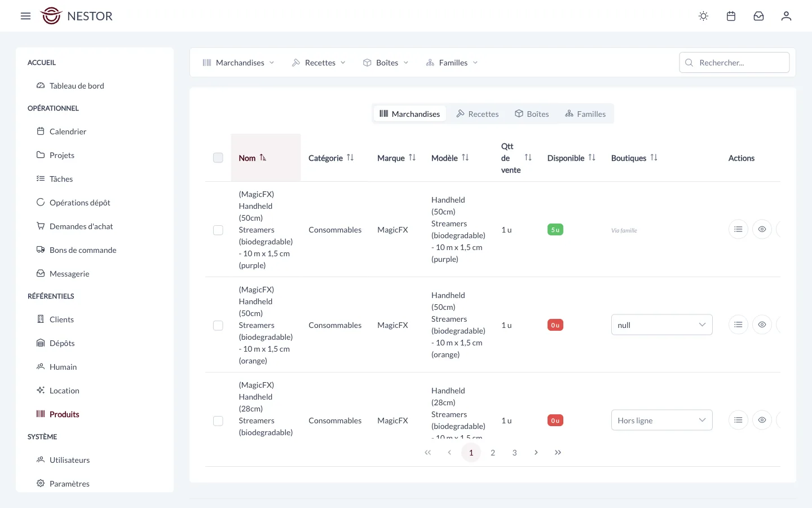Open the 'Hors ligne' boutique dropdown
This screenshot has height=508, width=812.
(x=662, y=420)
